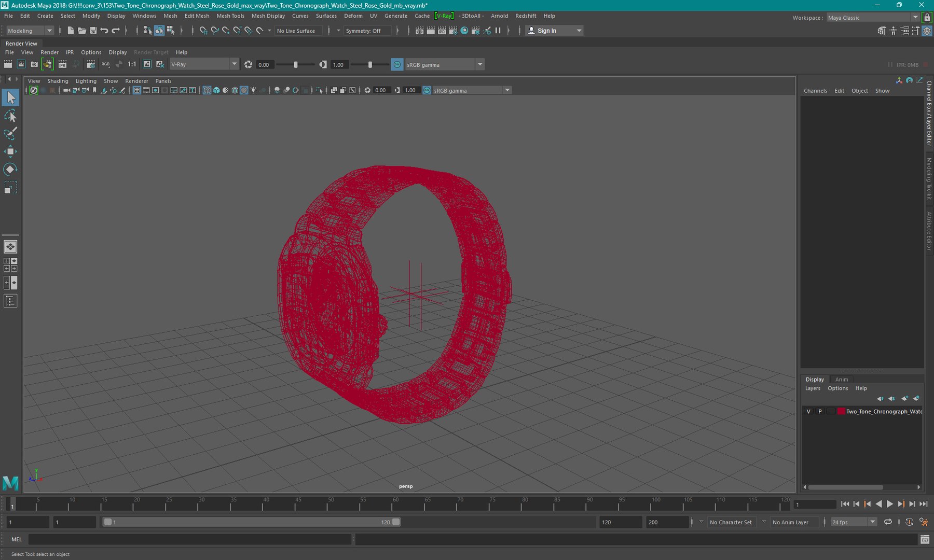Toggle visibility V of the Two_Tone_Chronograph layer
The image size is (934, 560).
(x=808, y=411)
